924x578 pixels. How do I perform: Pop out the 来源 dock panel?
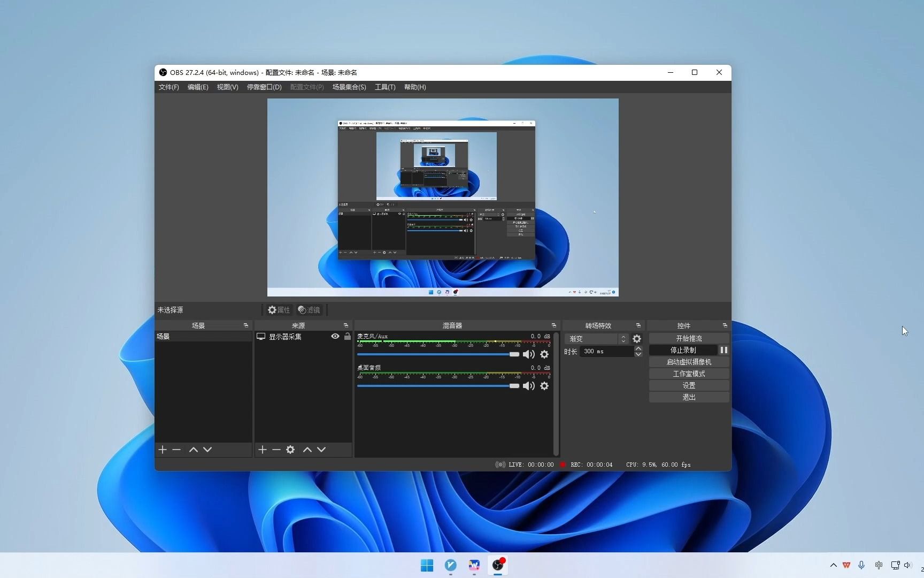pyautogui.click(x=346, y=325)
